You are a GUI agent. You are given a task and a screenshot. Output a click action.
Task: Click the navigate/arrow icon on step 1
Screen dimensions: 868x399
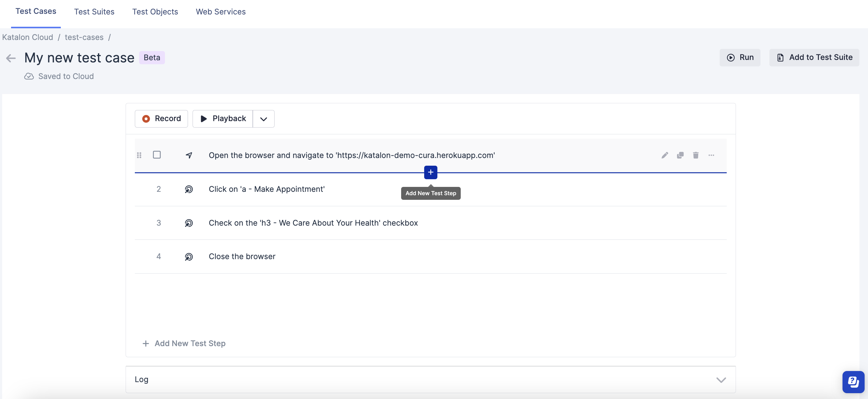[189, 155]
